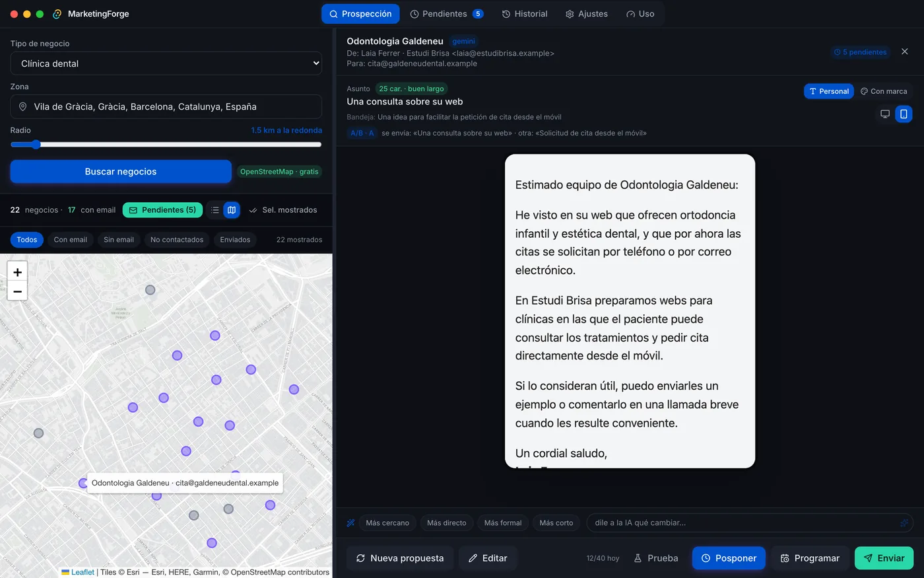
Task: Click the AI magic wand icon
Action: (351, 523)
